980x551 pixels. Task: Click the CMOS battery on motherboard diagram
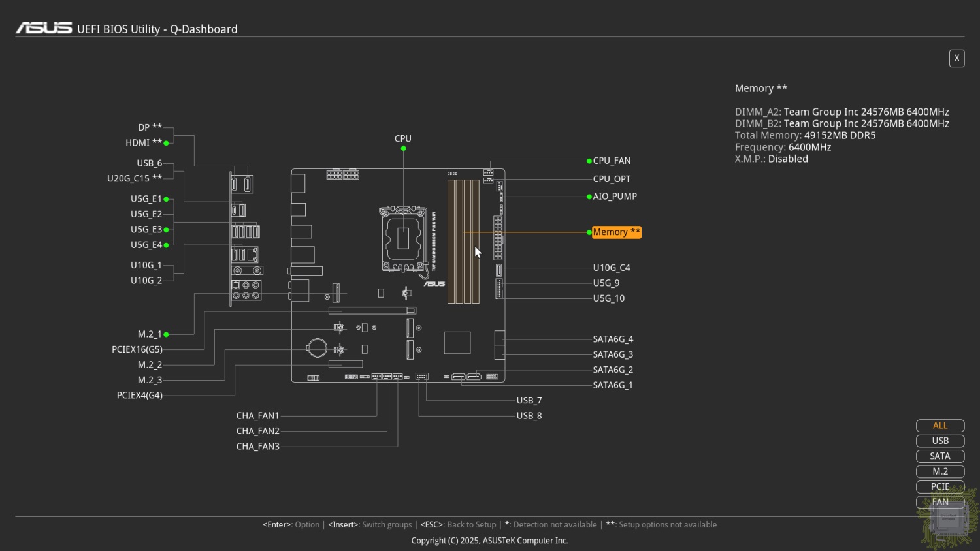pos(317,348)
